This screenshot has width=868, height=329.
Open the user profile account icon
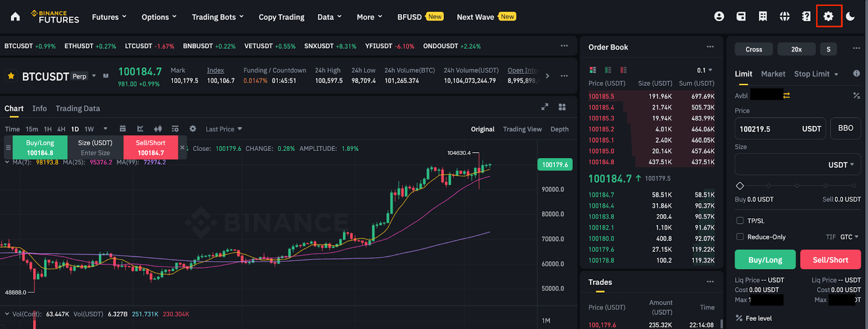tap(719, 17)
